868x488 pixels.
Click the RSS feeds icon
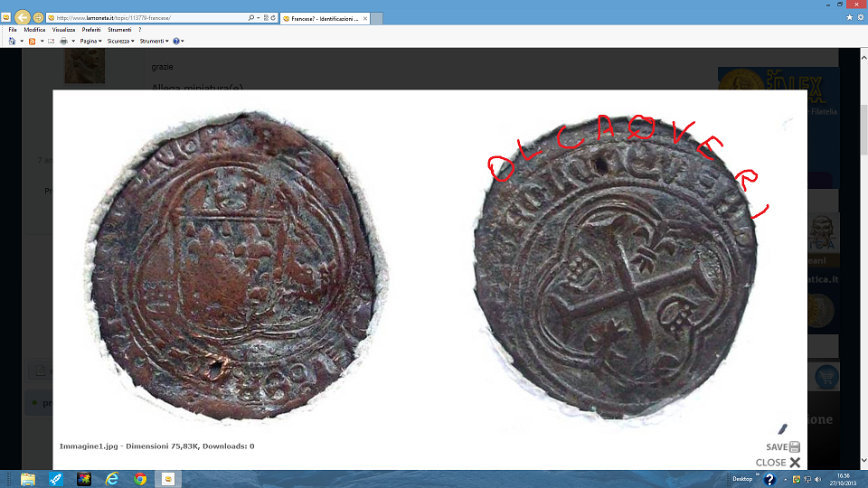(x=33, y=41)
